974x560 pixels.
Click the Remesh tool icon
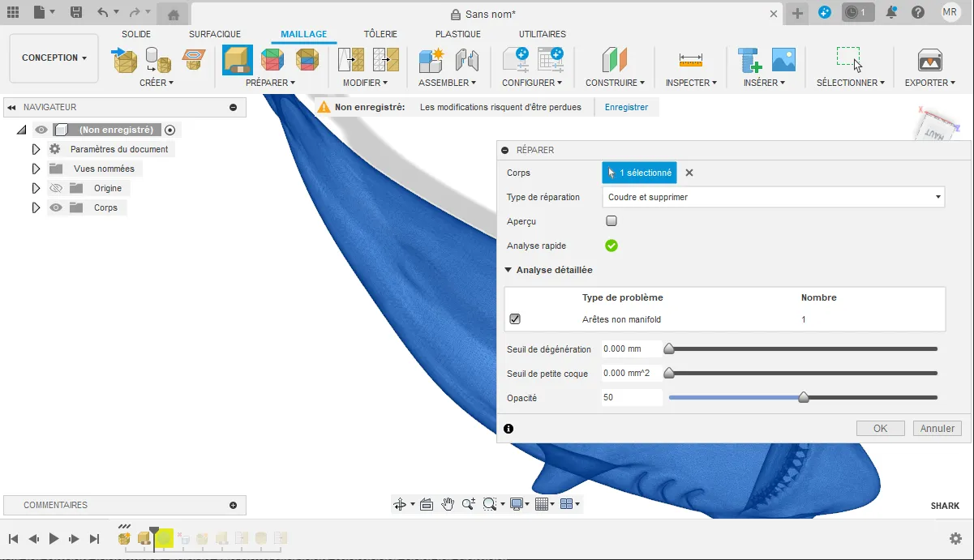pos(351,60)
